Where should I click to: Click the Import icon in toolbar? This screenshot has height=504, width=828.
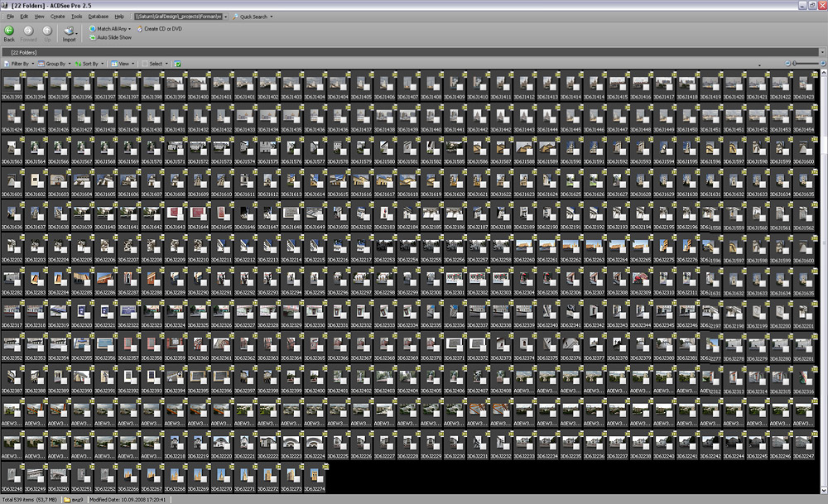[x=70, y=31]
